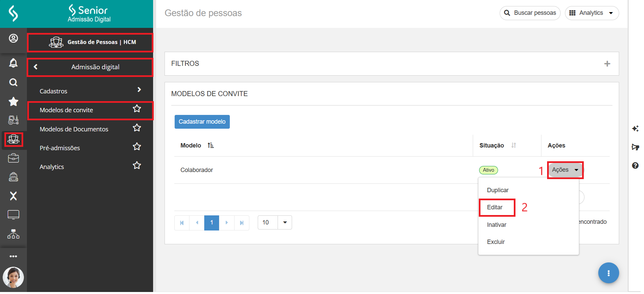This screenshot has height=294, width=644.
Task: Expand the FILTROS panel with plus
Action: click(607, 64)
